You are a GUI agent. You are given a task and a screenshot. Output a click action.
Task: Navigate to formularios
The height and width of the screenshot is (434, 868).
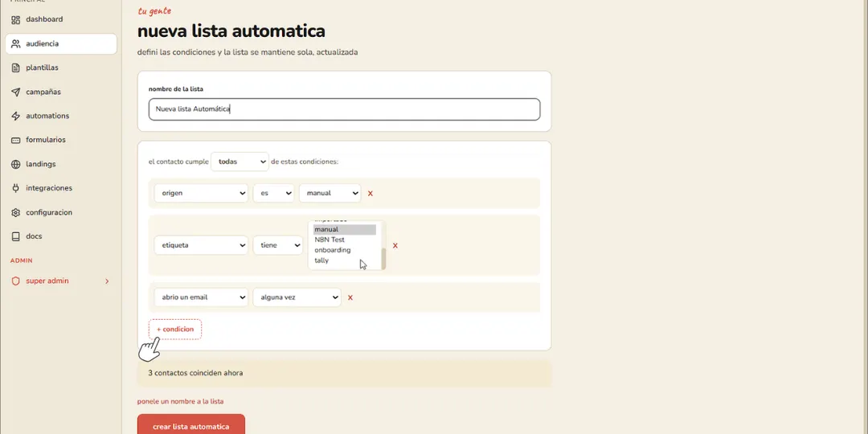pyautogui.click(x=45, y=140)
